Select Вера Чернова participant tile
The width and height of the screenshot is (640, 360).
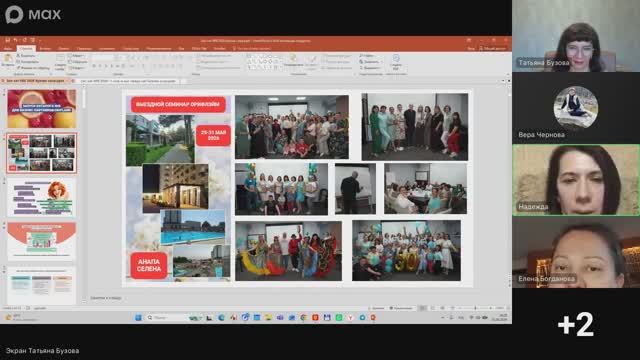(x=576, y=108)
